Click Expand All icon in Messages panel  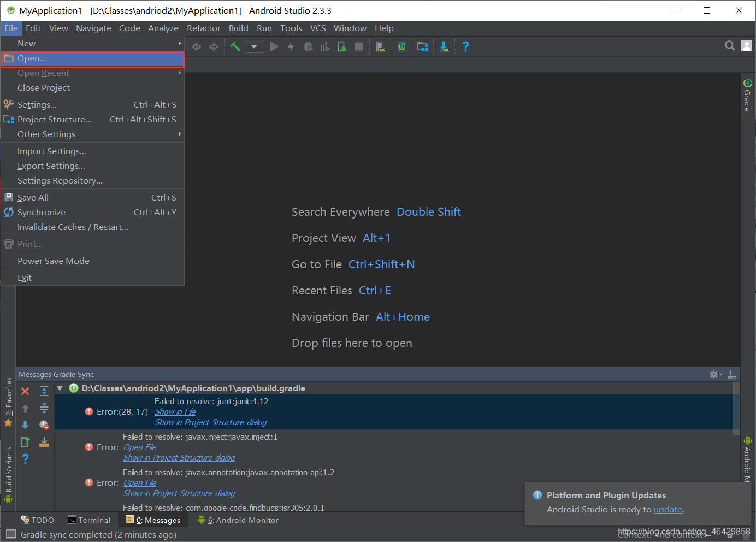click(44, 391)
